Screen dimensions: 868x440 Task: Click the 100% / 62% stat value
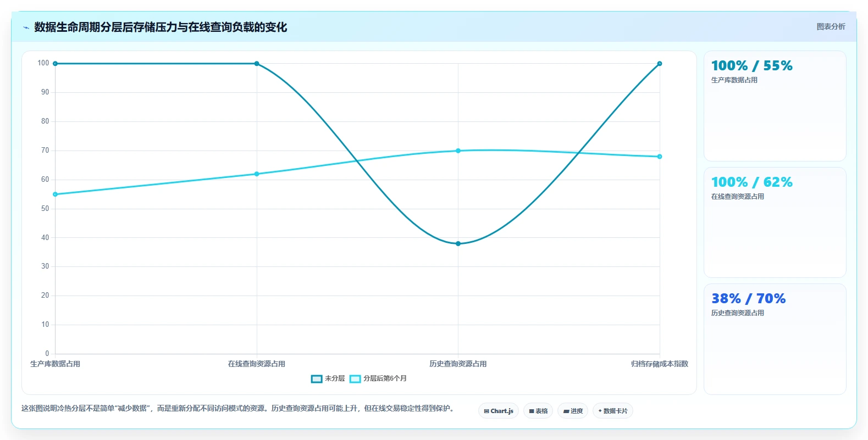(x=751, y=182)
